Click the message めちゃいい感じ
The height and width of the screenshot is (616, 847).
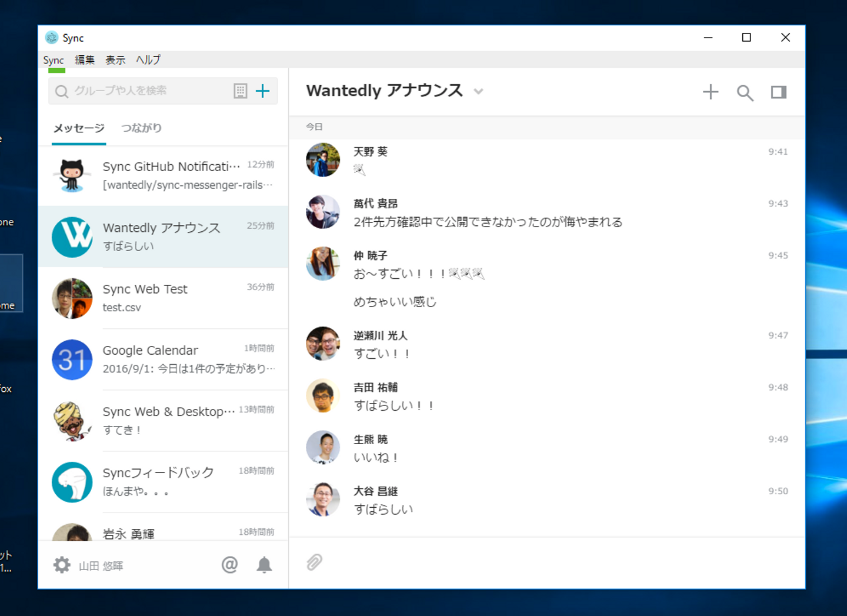pyautogui.click(x=395, y=302)
